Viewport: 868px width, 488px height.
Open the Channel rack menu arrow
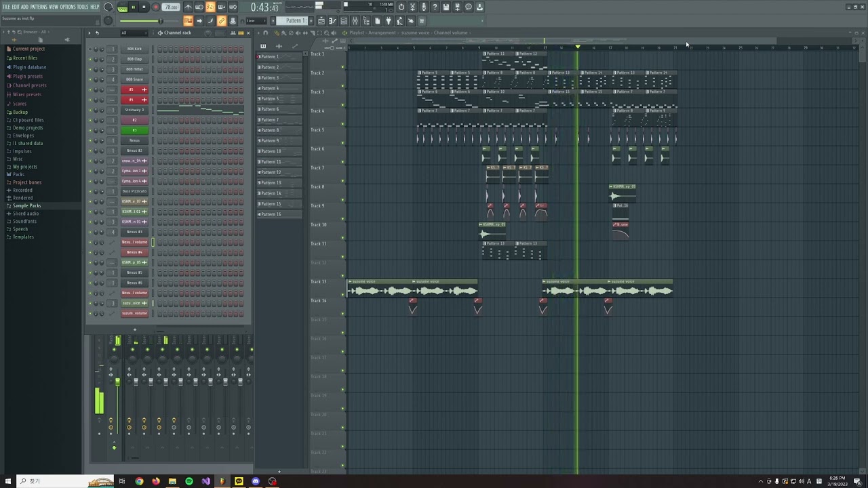[x=90, y=33]
